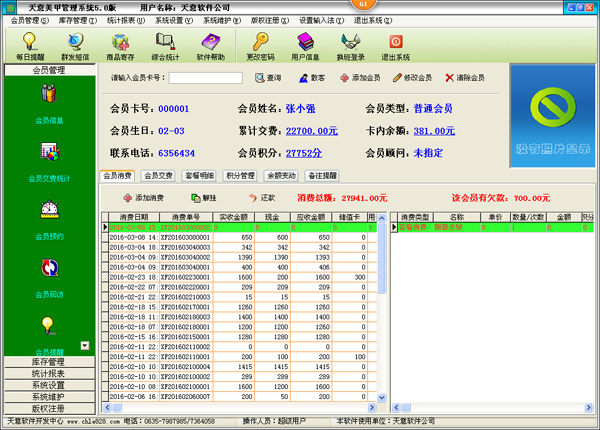Click the 添加会员 button
This screenshot has height=430, width=600.
pyautogui.click(x=359, y=77)
